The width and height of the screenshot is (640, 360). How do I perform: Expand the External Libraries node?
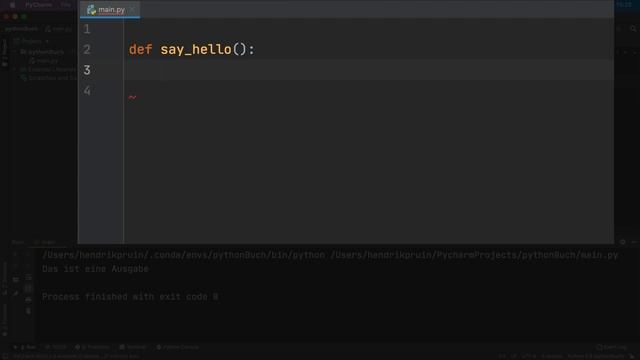[15, 69]
